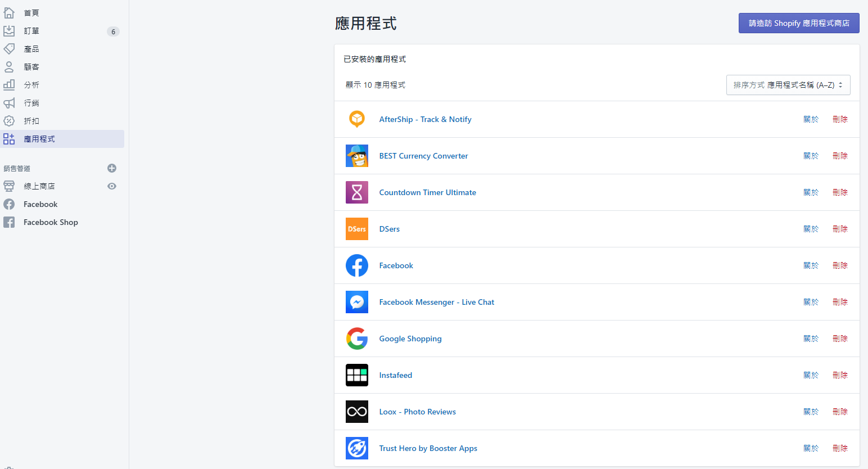Open Countdown Timer Ultimate app link

coord(427,192)
